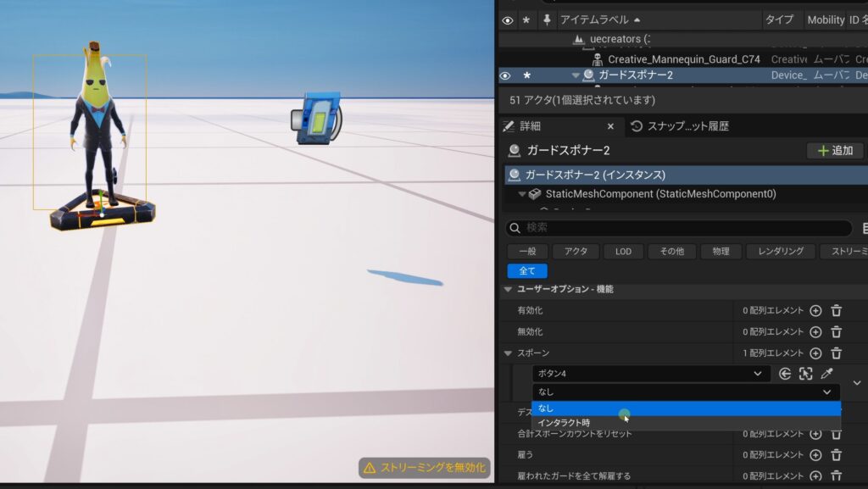Click the eyedropper picker icon beside ボタン4

click(826, 374)
